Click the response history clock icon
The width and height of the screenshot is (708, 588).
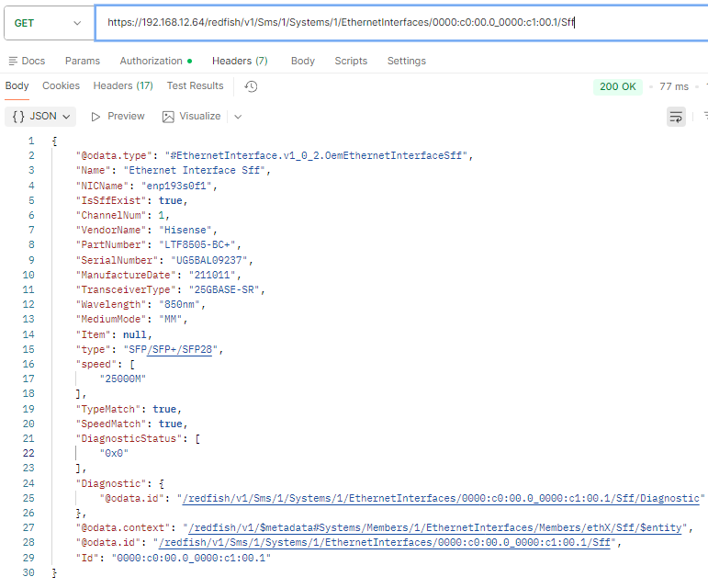[x=251, y=86]
